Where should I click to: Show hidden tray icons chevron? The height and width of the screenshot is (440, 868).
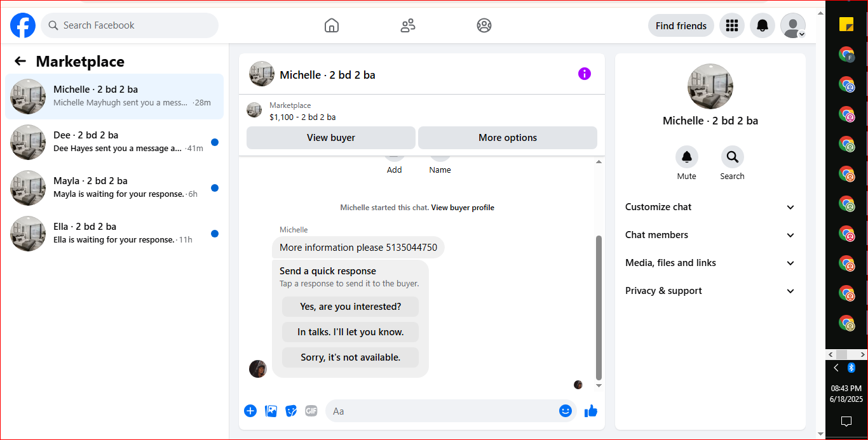point(836,368)
